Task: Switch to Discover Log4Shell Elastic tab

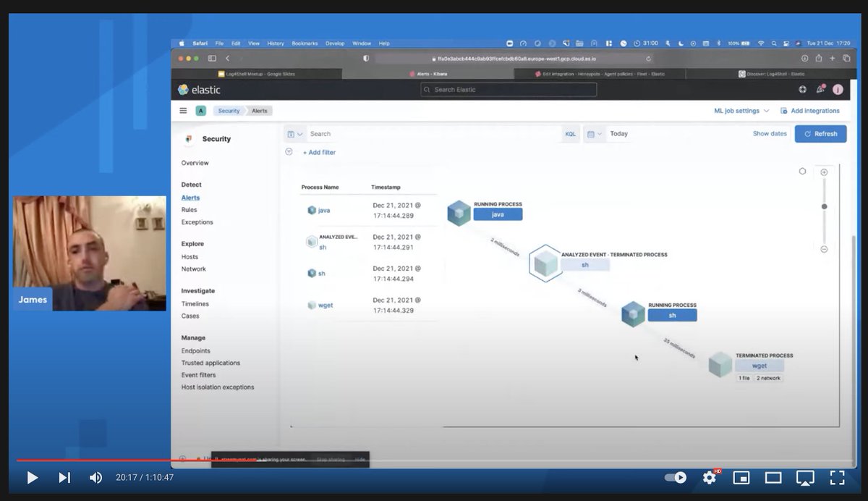Action: pos(771,74)
